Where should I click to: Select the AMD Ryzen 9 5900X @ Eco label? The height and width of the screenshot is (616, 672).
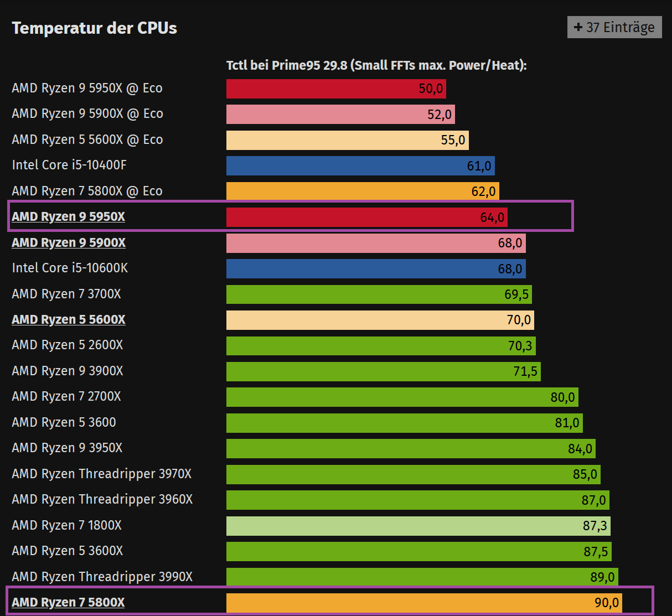87,113
